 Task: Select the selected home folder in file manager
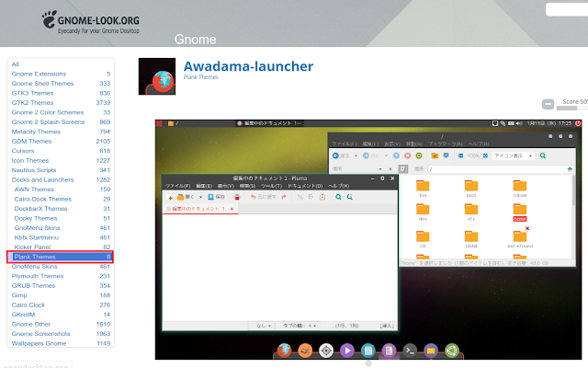[x=520, y=213]
